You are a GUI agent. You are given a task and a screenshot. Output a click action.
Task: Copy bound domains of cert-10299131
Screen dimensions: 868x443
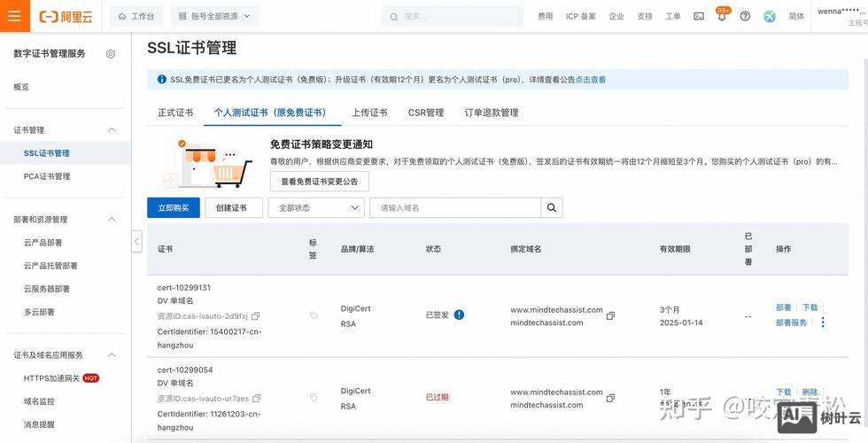tap(610, 315)
